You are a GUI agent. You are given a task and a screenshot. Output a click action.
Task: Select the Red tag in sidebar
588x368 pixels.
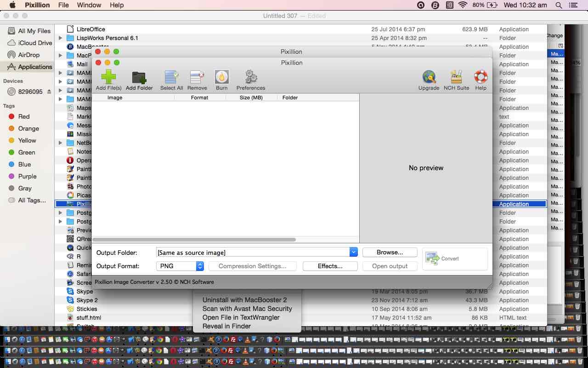pos(24,116)
